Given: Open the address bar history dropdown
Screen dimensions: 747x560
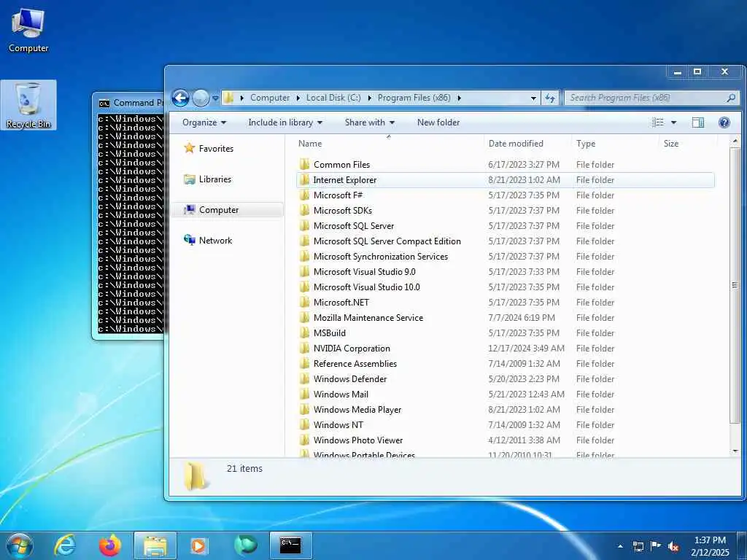Looking at the screenshot, I should 533,98.
